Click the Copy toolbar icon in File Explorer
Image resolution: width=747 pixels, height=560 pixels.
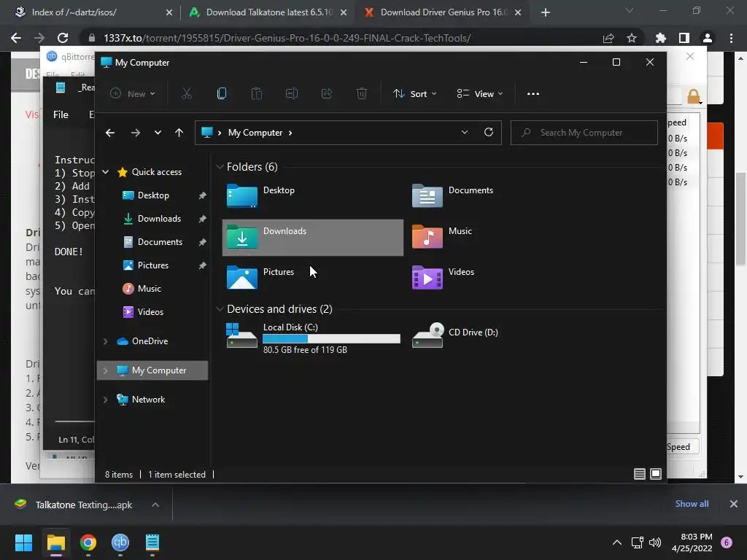[222, 94]
